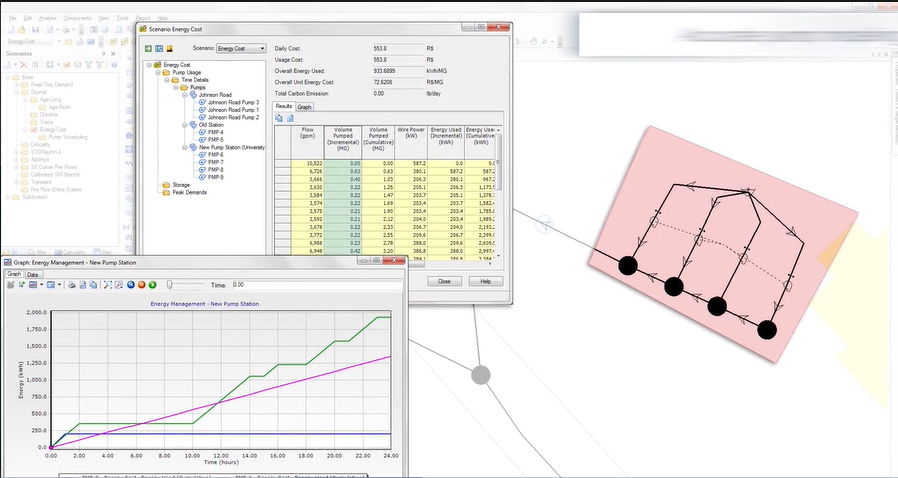898x478 pixels.
Task: Select PMP-9 in the pump tree
Action: pyautogui.click(x=215, y=177)
